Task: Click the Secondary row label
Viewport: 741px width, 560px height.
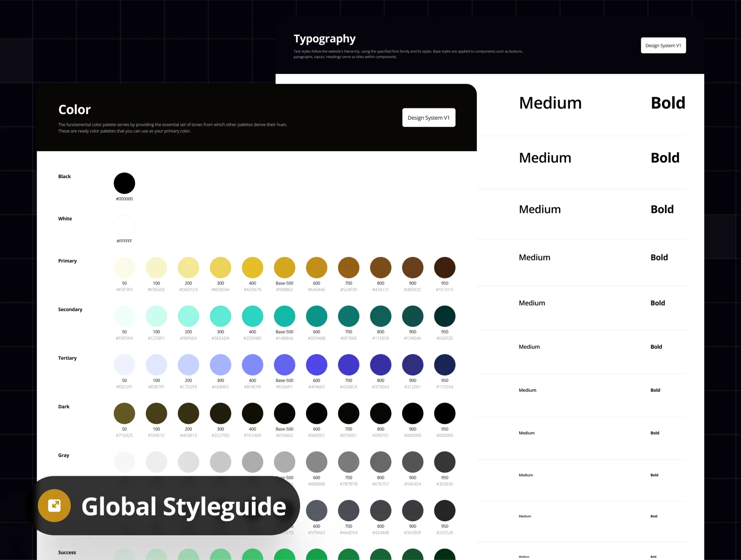Action: (70, 309)
